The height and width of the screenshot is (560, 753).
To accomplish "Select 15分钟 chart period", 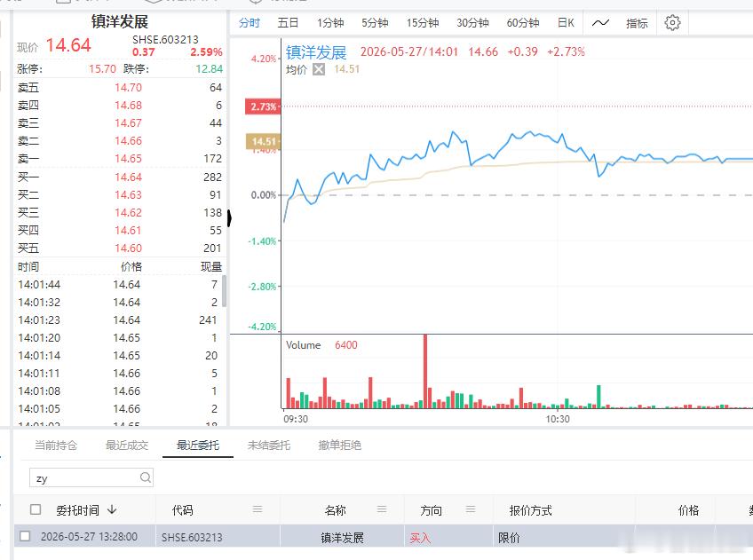I will point(423,22).
